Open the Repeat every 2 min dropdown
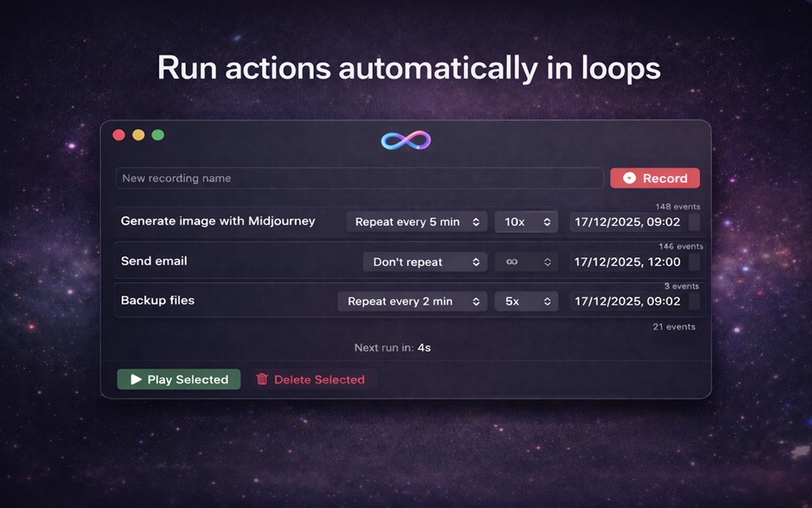Image resolution: width=812 pixels, height=508 pixels. (412, 300)
